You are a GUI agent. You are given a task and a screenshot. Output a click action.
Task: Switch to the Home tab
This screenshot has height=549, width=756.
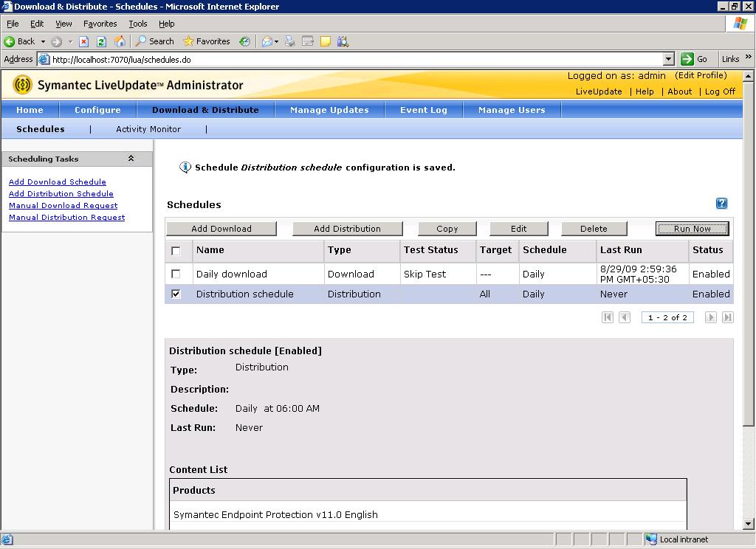[x=30, y=110]
